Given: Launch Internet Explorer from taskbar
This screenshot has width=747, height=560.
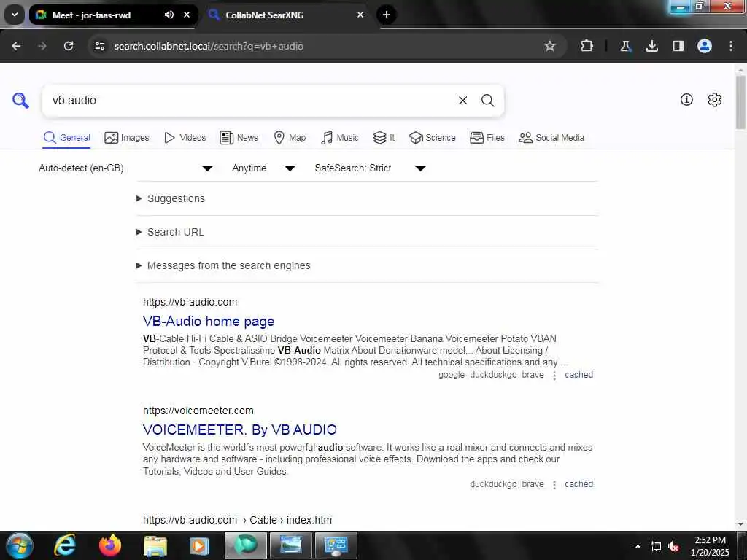Looking at the screenshot, I should click(x=65, y=545).
